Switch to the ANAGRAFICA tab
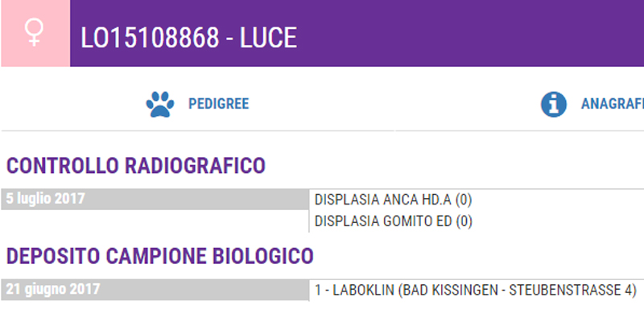Screen dimensions: 644x322 coord(612,104)
